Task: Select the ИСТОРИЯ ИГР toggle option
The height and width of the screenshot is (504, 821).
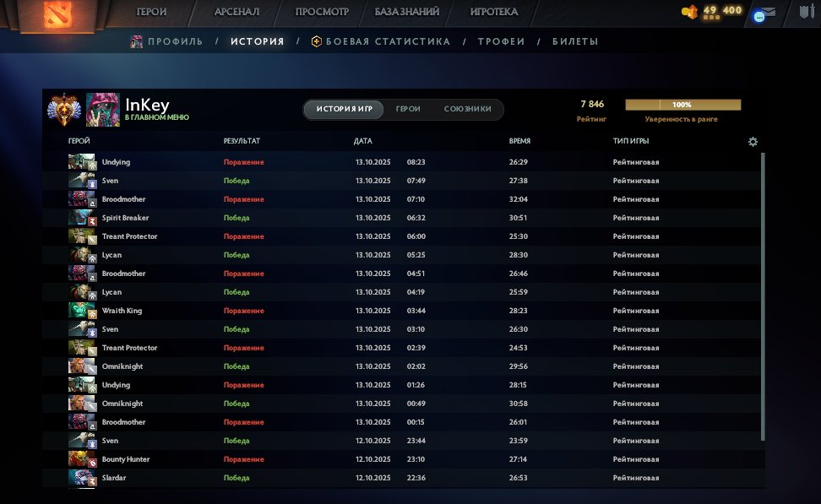Action: [x=345, y=110]
